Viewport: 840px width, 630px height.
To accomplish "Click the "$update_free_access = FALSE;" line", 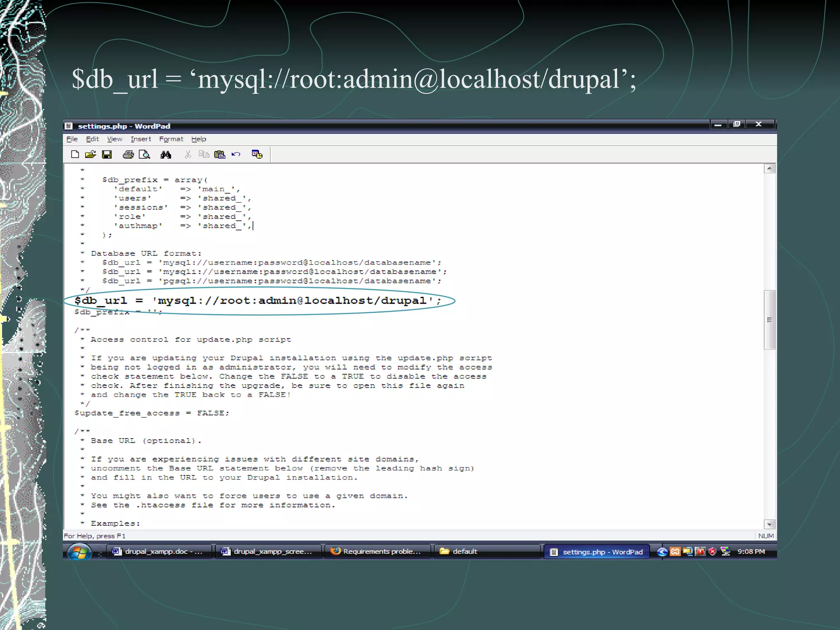I will click(152, 413).
